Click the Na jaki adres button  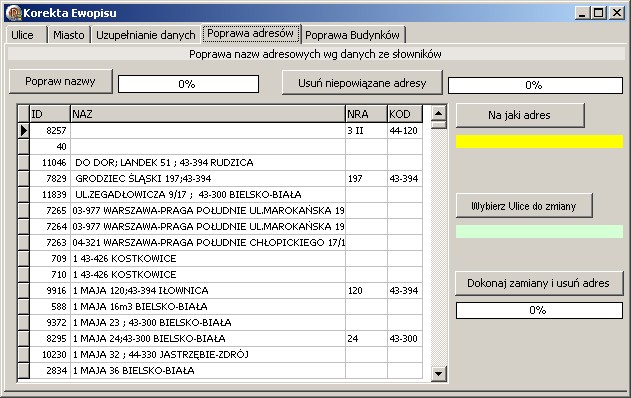coord(520,115)
